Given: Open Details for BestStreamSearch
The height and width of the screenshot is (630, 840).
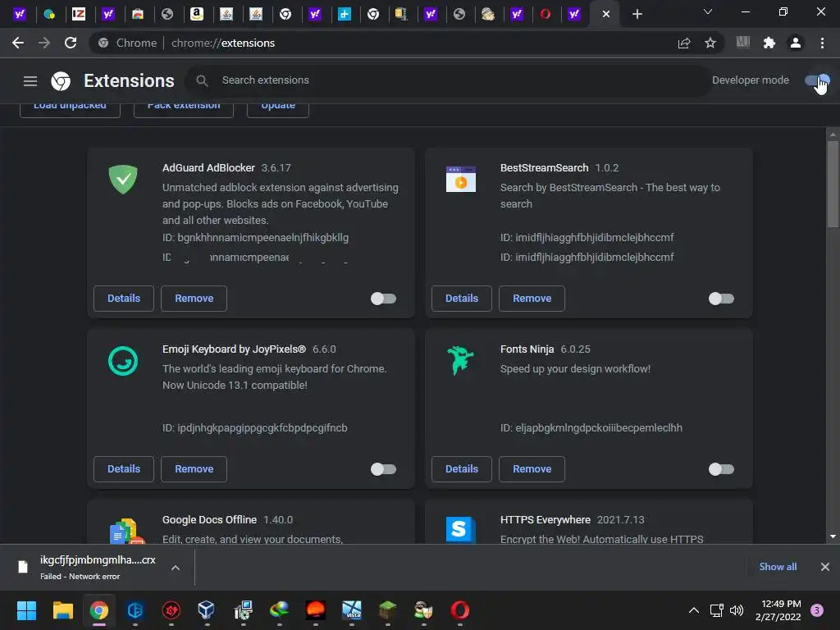Looking at the screenshot, I should (x=462, y=299).
